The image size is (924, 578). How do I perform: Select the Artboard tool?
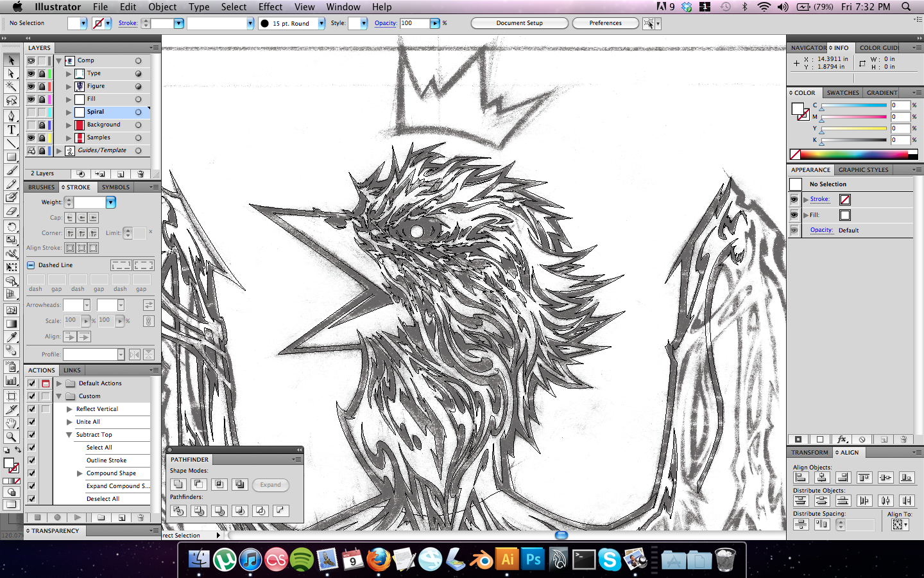point(12,396)
